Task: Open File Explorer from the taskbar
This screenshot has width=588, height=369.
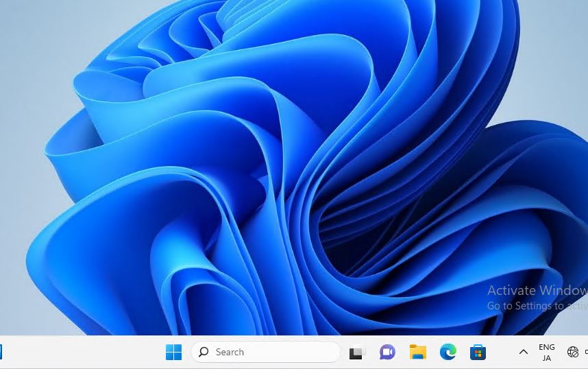Action: tap(418, 352)
